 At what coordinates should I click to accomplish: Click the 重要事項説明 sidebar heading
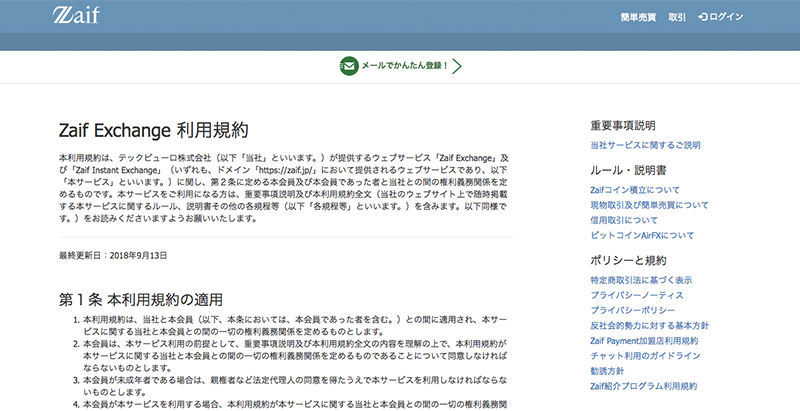pos(623,125)
